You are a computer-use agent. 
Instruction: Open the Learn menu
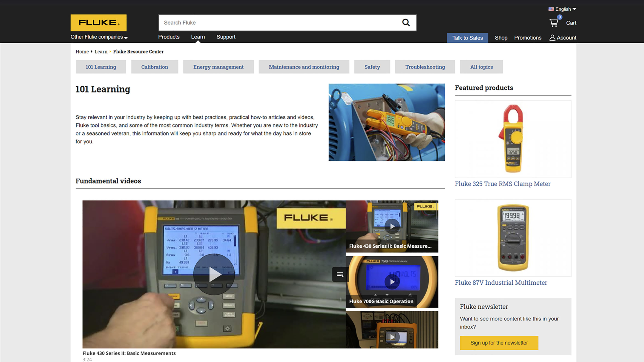click(198, 37)
